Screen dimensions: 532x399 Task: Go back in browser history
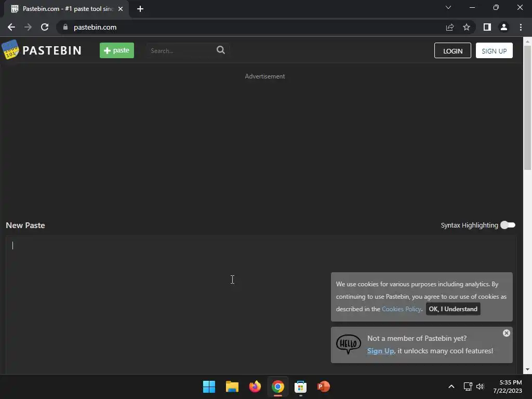(11, 27)
